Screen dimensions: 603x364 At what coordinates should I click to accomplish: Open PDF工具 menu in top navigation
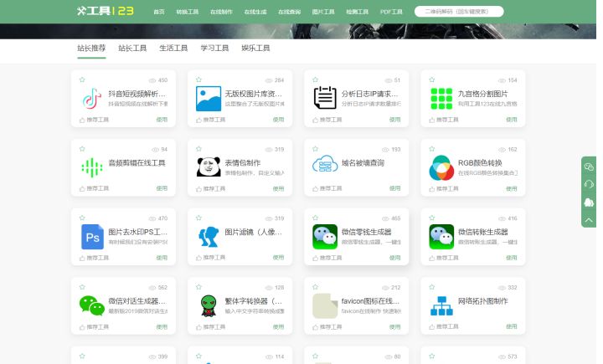[391, 12]
